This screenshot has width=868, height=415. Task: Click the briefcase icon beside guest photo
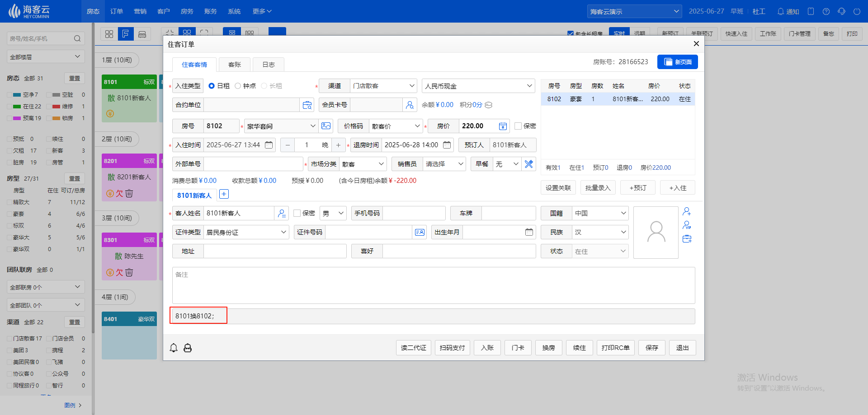click(687, 239)
